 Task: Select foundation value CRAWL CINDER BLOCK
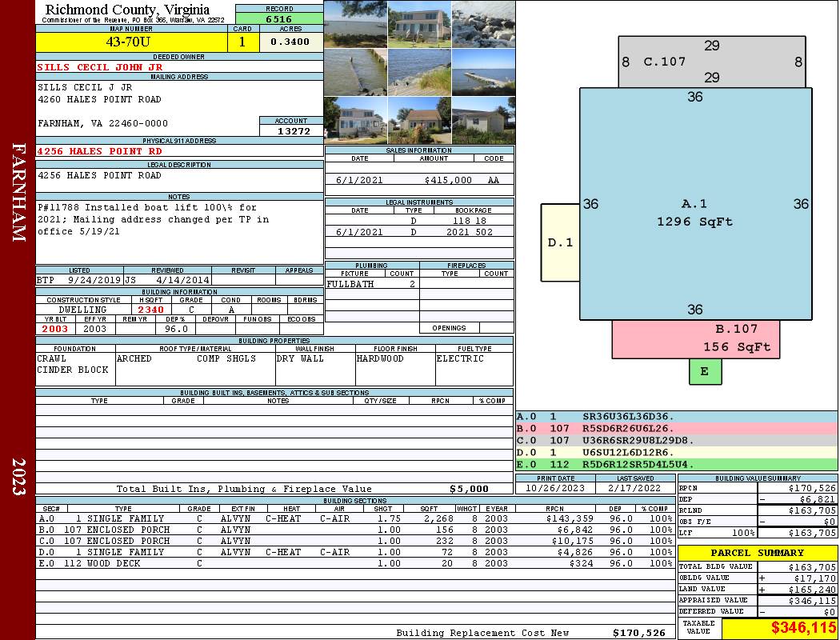click(x=73, y=364)
